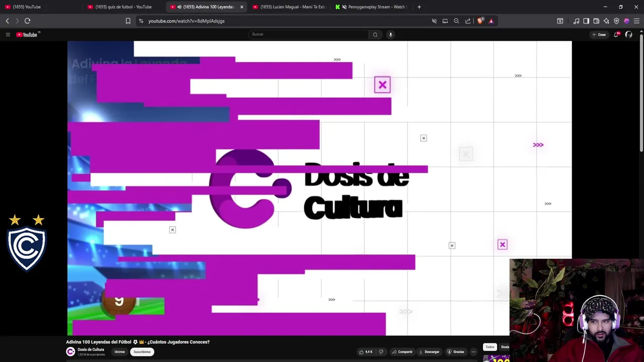Click the Crear button
644x362 pixels.
click(599, 35)
